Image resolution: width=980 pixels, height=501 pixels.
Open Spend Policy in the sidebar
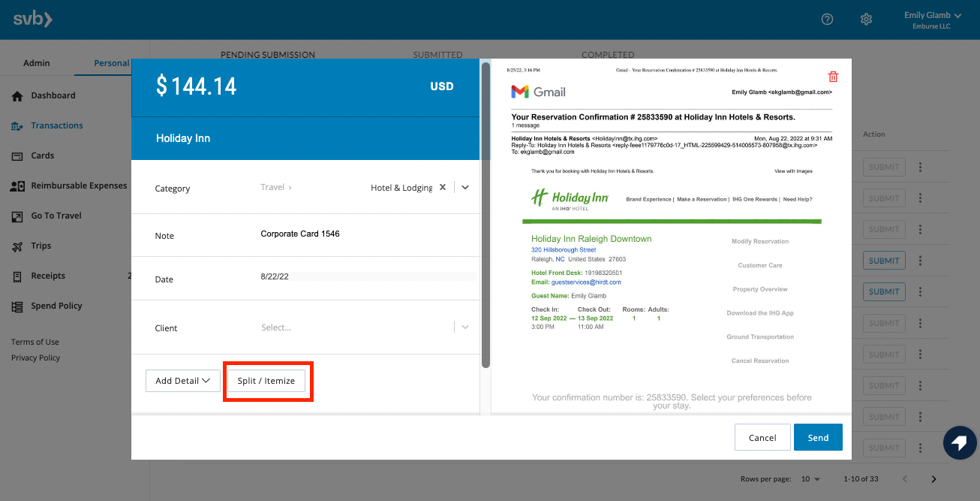(56, 306)
